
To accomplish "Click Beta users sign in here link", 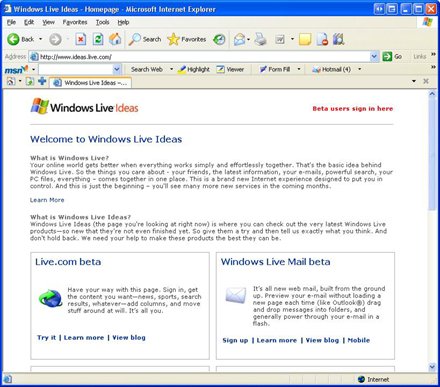I will [353, 108].
